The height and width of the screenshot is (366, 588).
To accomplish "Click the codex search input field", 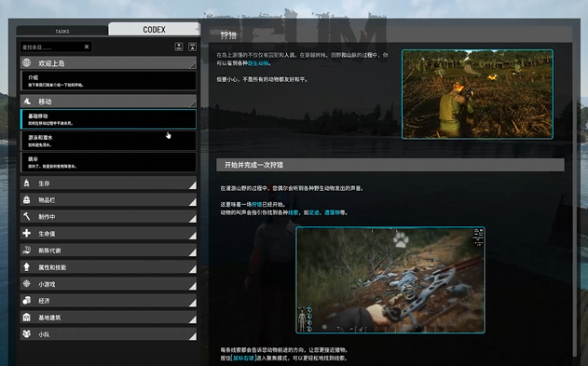I will [52, 47].
